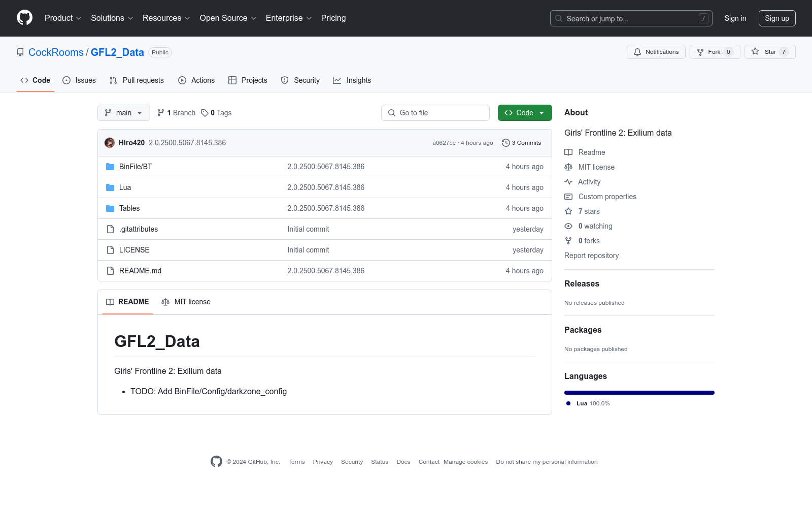Click the commit history clock icon
The height and width of the screenshot is (508, 812).
pos(505,143)
